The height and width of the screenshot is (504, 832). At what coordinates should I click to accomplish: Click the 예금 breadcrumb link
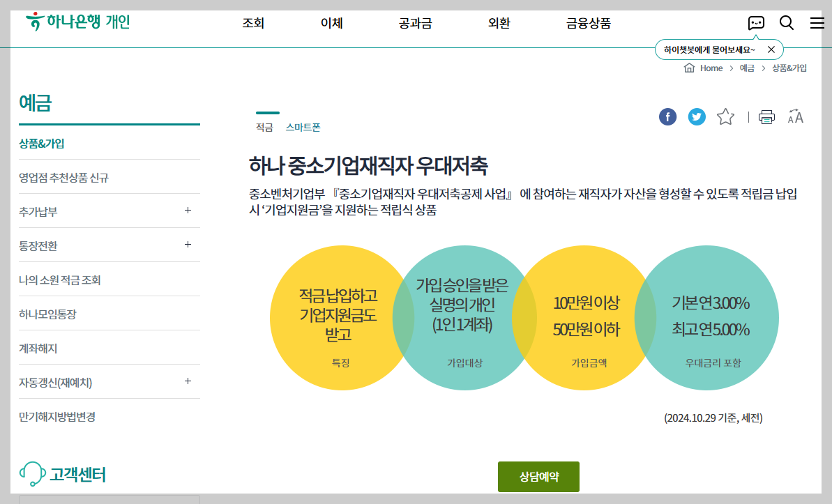tap(747, 68)
